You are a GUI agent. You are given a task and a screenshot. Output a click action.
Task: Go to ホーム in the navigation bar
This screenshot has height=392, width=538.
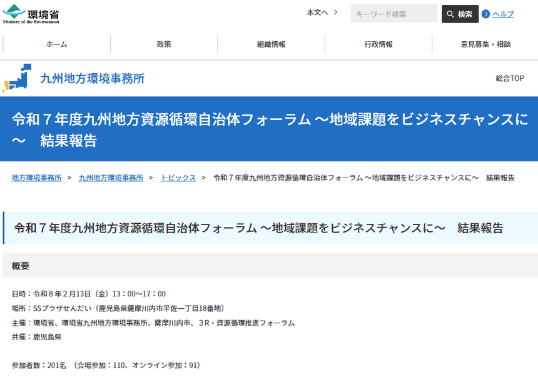click(56, 44)
